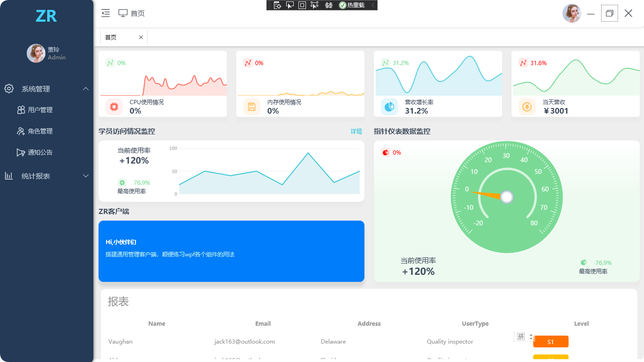Click the monitor icon beside 首页 in header

coord(123,13)
